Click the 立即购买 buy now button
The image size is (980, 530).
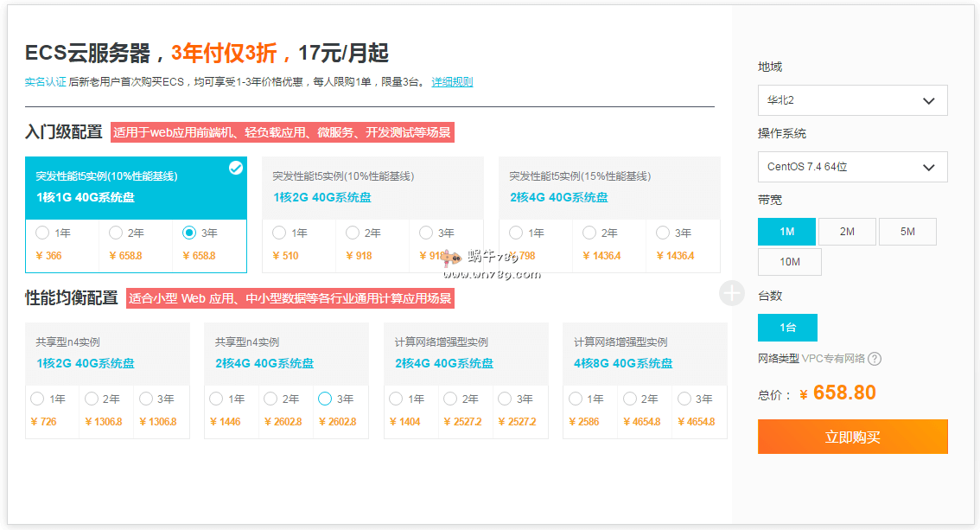852,437
